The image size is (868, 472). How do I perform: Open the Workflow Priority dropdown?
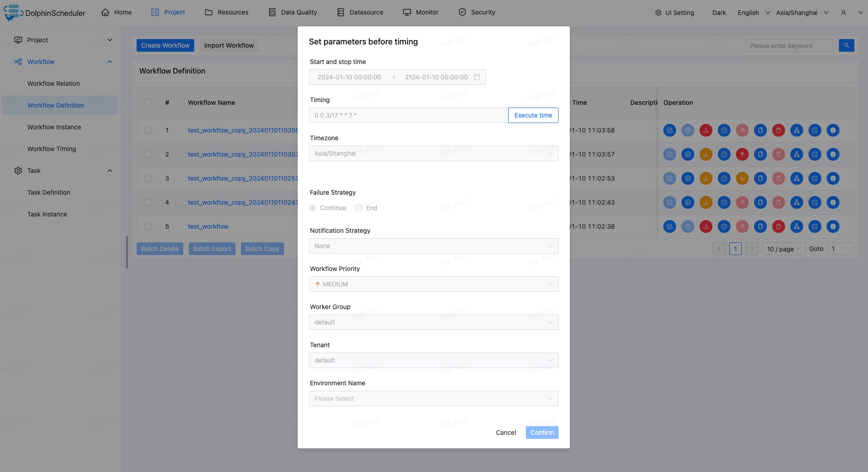coord(433,284)
